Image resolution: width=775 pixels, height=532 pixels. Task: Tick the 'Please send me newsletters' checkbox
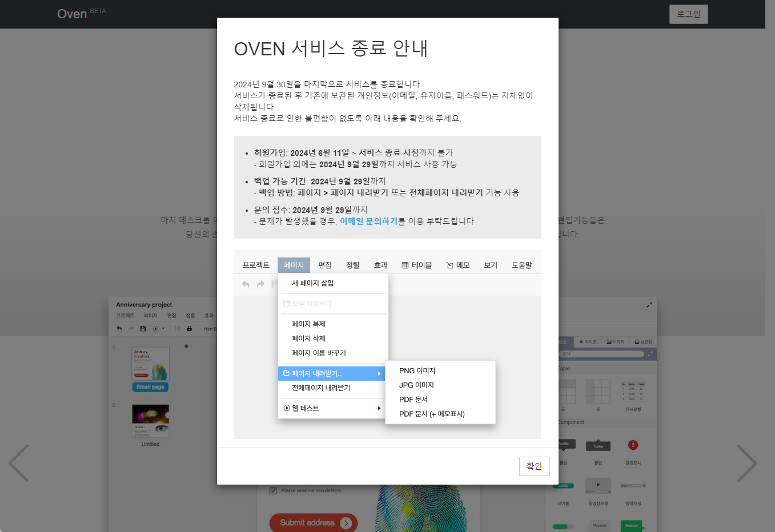point(273,490)
